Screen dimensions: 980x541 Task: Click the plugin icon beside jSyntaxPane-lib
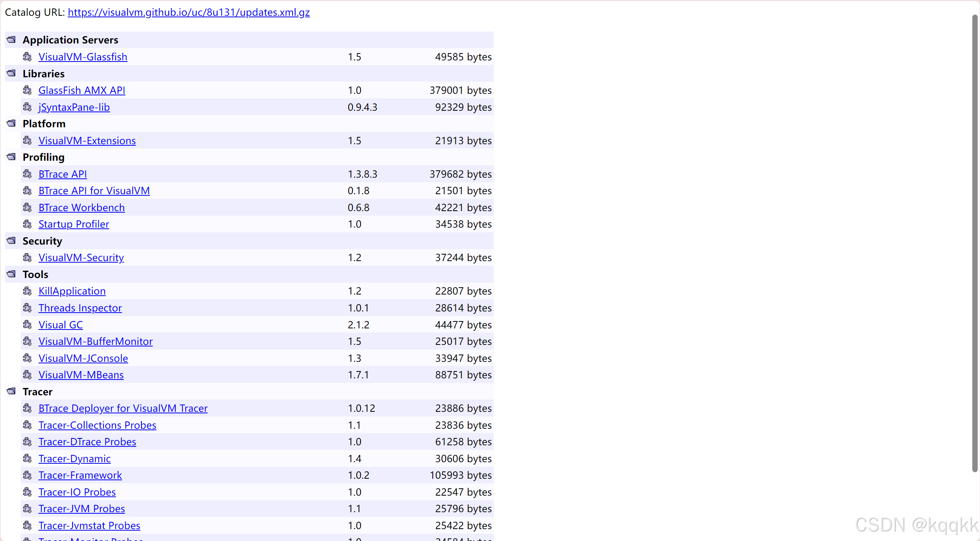pos(27,107)
